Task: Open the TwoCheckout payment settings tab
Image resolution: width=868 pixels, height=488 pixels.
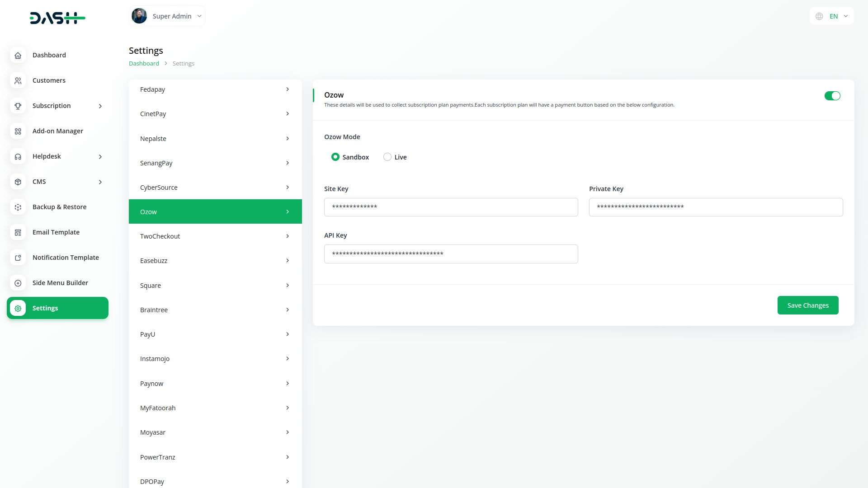Action: click(x=215, y=236)
